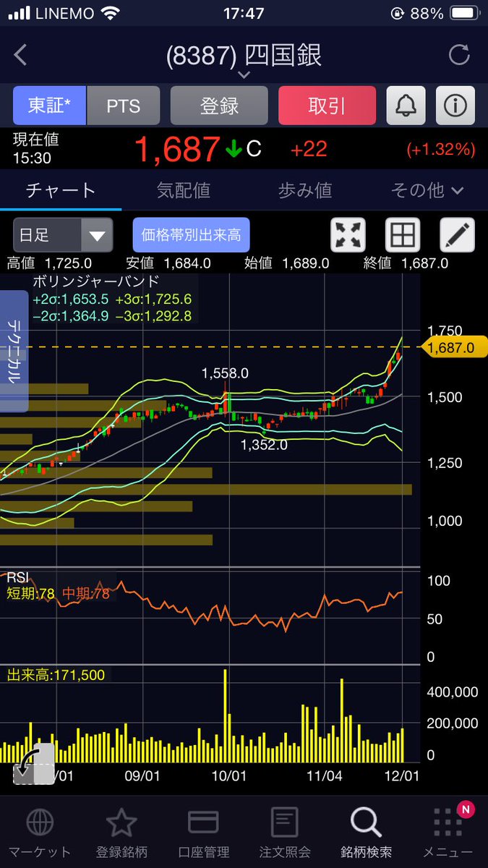Screen dimensions: 488x868
Task: Switch to the 気配値 tab
Action: pyautogui.click(x=183, y=190)
